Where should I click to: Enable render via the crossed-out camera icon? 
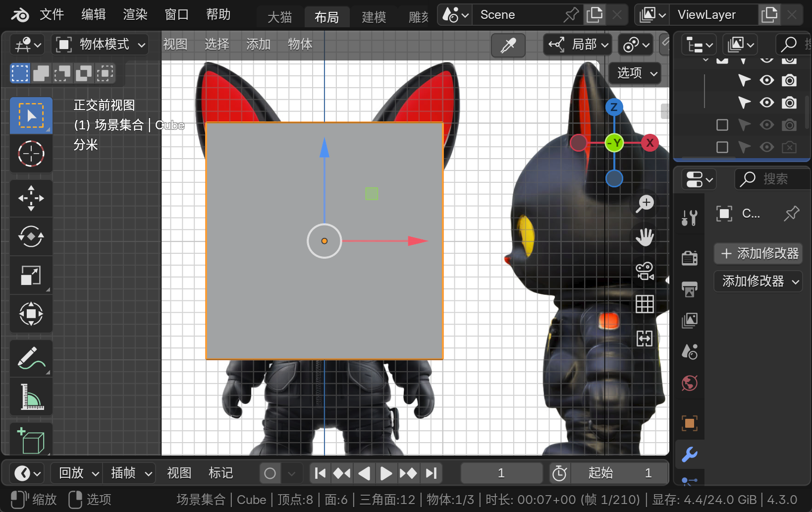pos(789,147)
